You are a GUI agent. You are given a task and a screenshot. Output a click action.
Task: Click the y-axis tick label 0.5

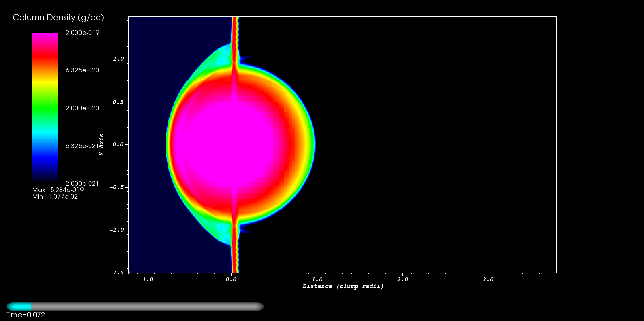coord(118,102)
